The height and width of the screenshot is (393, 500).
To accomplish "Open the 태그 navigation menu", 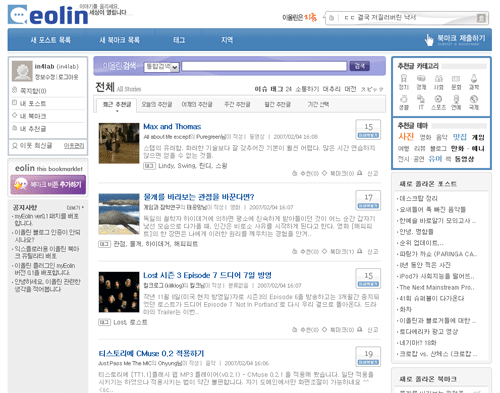I will point(179,40).
